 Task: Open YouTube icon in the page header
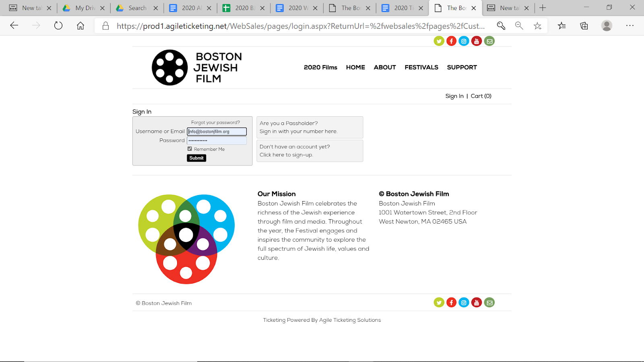(477, 41)
